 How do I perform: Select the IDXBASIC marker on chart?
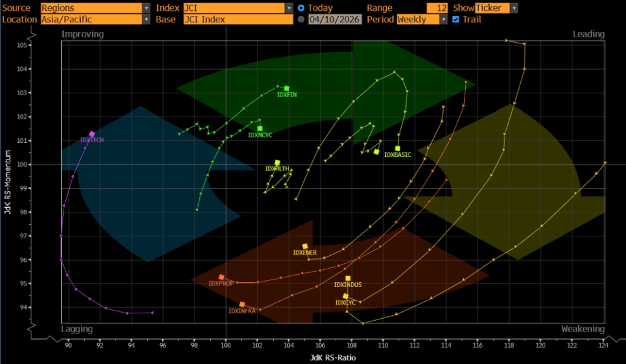click(397, 148)
